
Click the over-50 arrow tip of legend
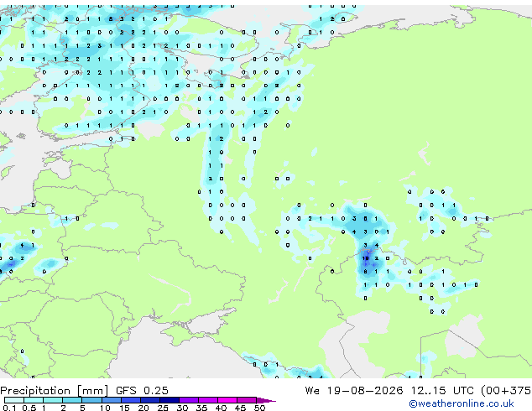(x=266, y=400)
